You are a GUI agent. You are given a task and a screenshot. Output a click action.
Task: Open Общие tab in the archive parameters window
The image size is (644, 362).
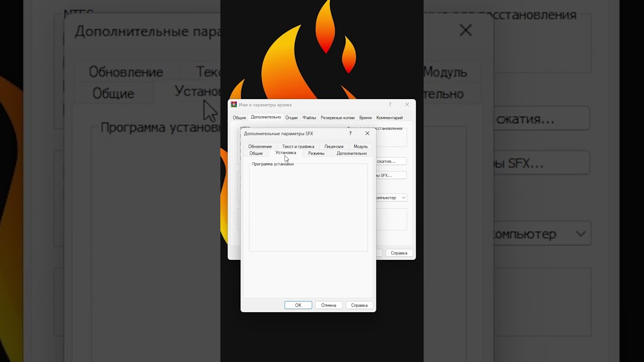239,118
